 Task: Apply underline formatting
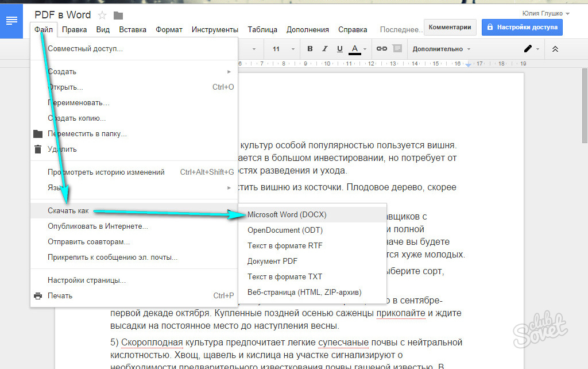(339, 49)
